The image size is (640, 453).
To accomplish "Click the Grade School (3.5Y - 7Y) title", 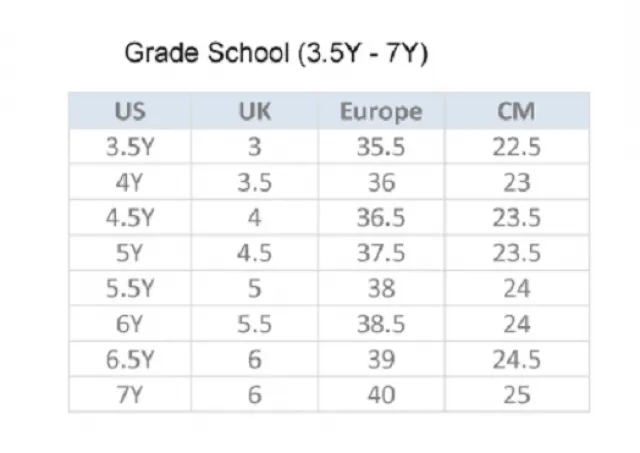I will (276, 53).
